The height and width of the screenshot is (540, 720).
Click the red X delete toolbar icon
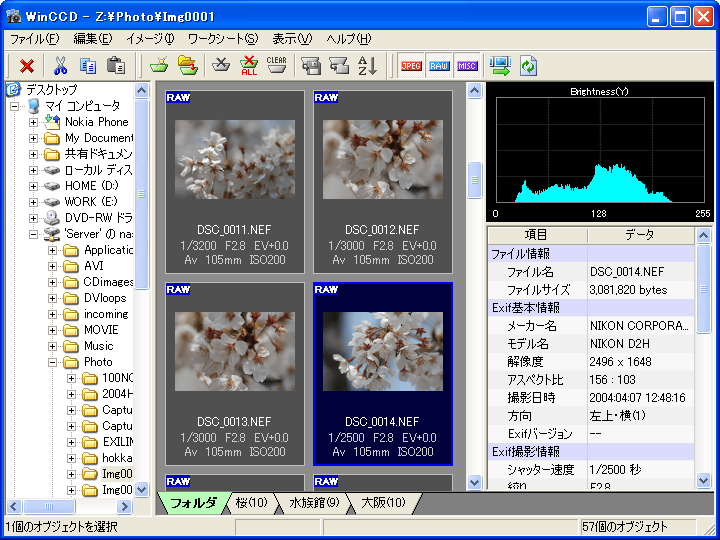27,66
